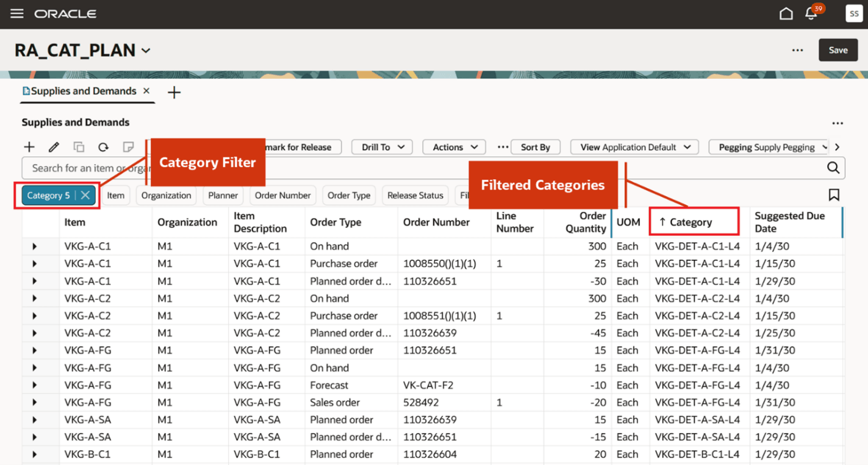Click the search input field

point(424,168)
